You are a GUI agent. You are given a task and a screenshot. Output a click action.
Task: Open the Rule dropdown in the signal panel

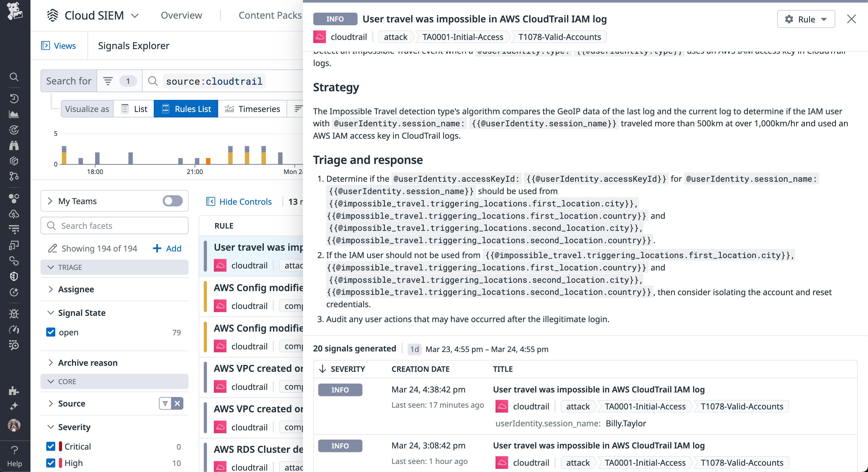point(805,19)
